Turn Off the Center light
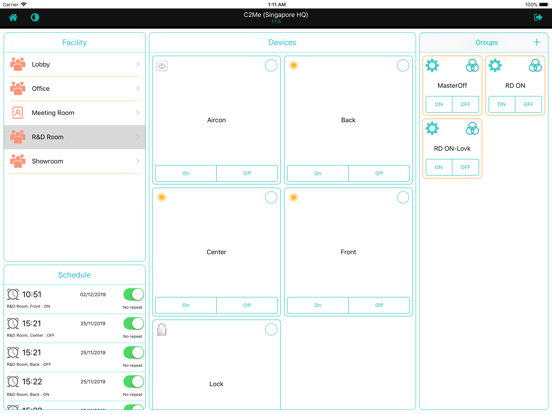Screen dimensions: 552x414 coord(247,305)
